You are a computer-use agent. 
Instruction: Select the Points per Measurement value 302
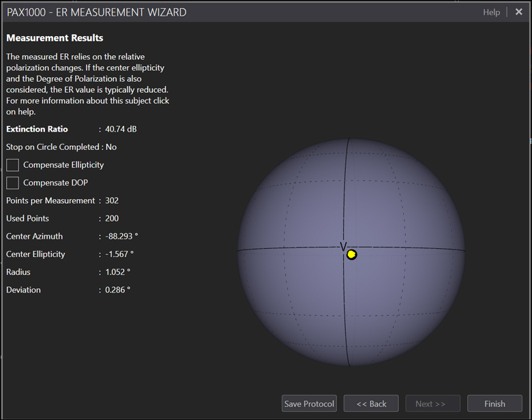click(x=112, y=200)
